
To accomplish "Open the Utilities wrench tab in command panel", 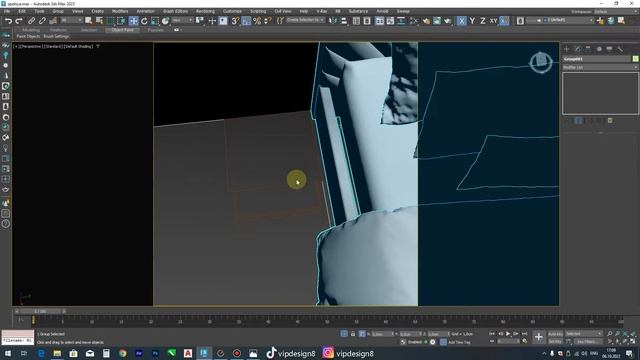I will (620, 49).
